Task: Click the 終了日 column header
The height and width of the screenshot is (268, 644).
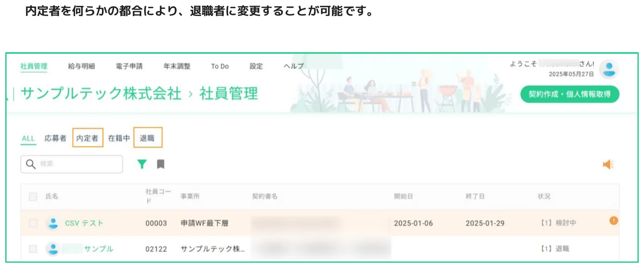Action: (475, 196)
